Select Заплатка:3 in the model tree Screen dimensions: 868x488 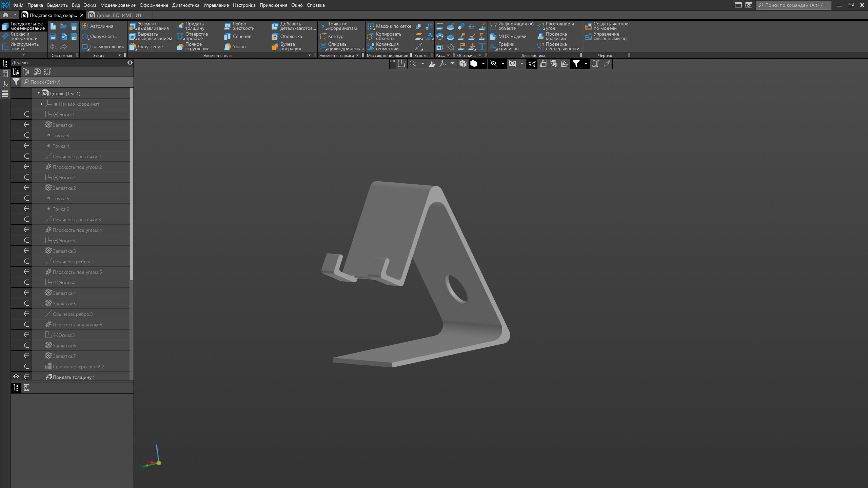click(64, 251)
